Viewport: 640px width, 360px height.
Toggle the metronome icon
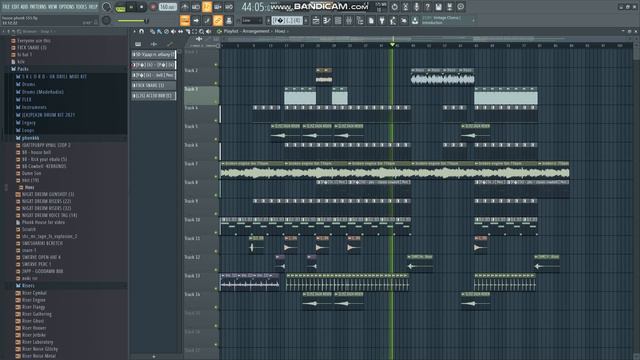[184, 7]
